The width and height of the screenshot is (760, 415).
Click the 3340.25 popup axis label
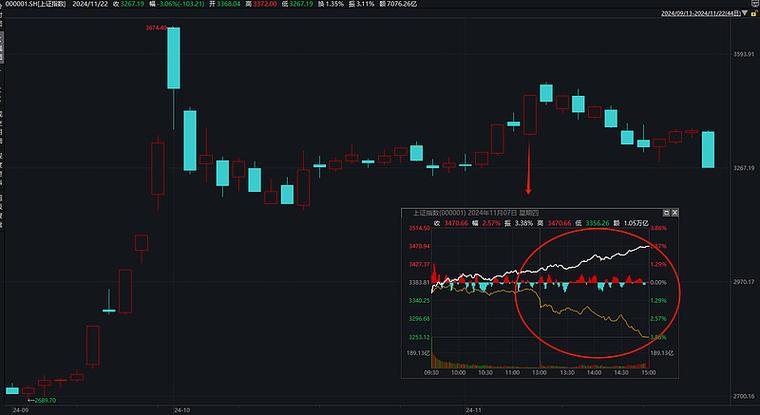coord(419,301)
